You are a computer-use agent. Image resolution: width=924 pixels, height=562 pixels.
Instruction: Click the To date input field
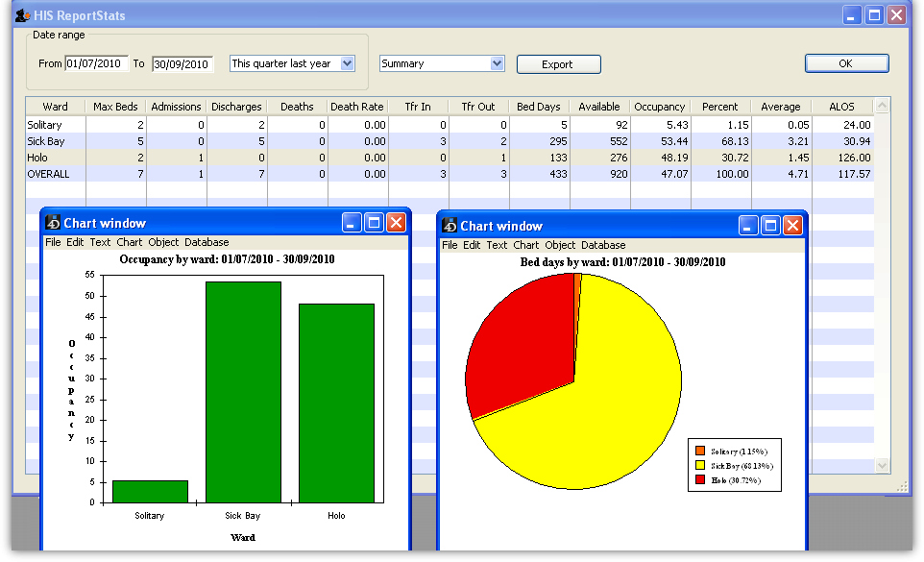tap(182, 64)
